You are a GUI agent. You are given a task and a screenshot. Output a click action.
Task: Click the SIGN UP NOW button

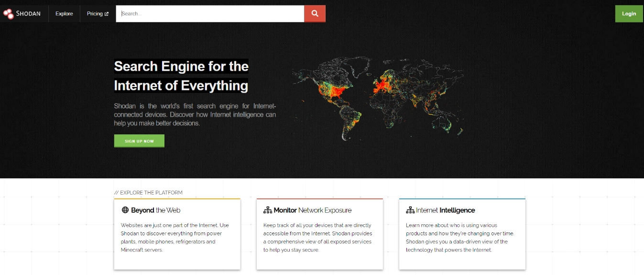point(139,141)
